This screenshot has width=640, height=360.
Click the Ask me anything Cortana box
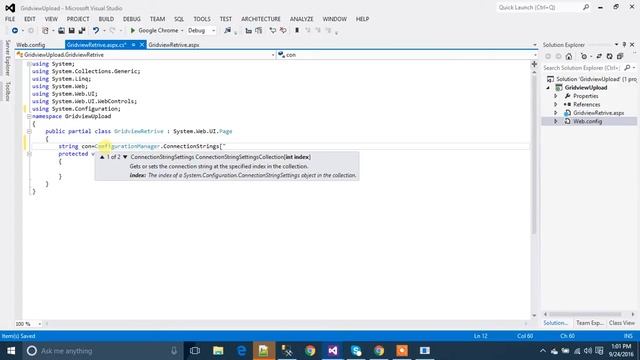pyautogui.click(x=102, y=351)
